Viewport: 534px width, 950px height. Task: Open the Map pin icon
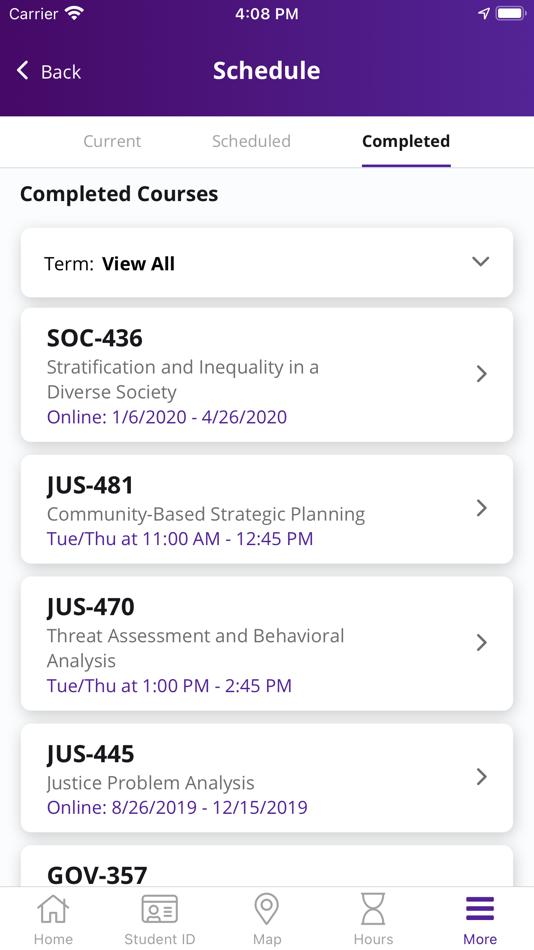pyautogui.click(x=266, y=909)
